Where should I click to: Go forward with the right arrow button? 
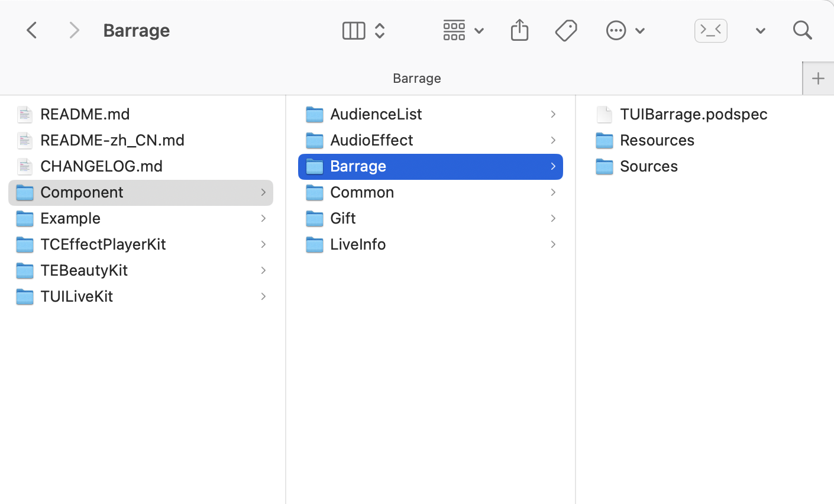74,30
